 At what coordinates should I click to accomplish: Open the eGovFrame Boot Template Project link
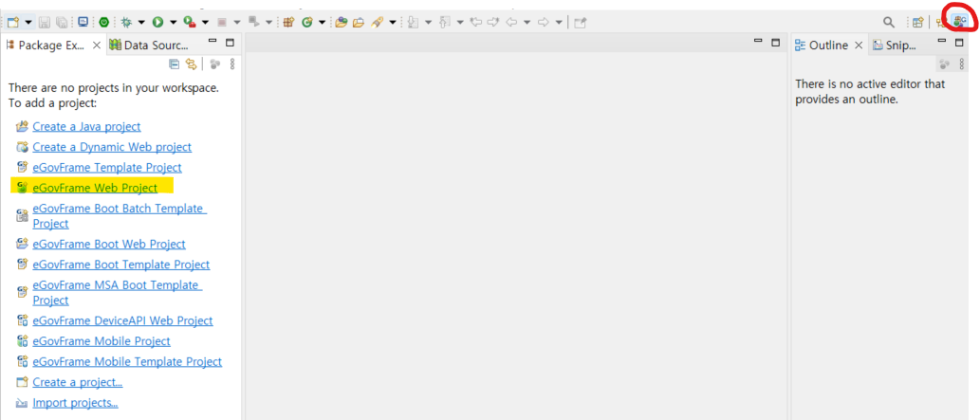pyautogui.click(x=121, y=265)
